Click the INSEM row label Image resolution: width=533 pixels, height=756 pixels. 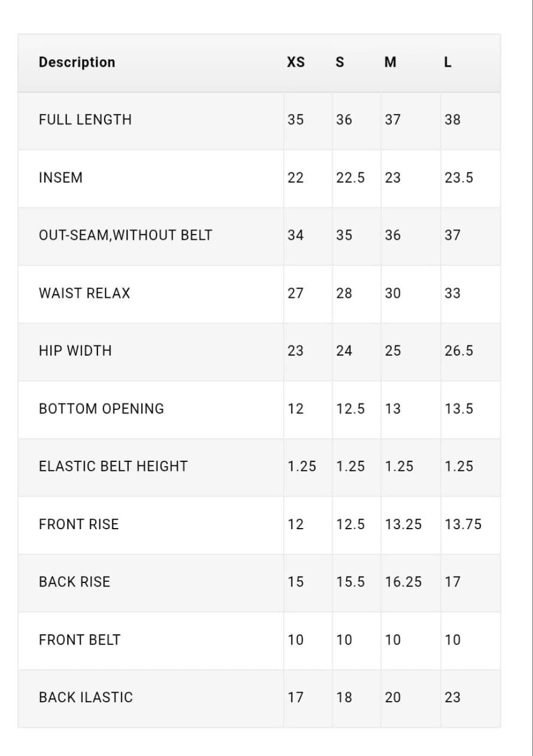(61, 177)
